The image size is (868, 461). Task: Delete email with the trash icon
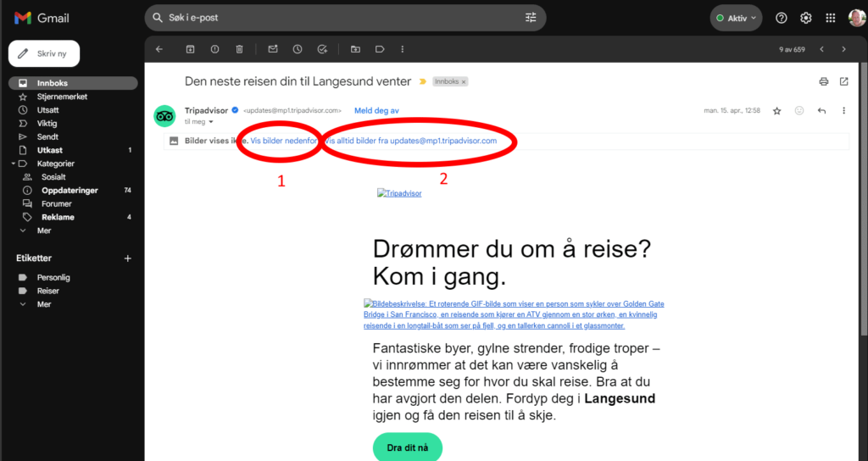pos(240,49)
